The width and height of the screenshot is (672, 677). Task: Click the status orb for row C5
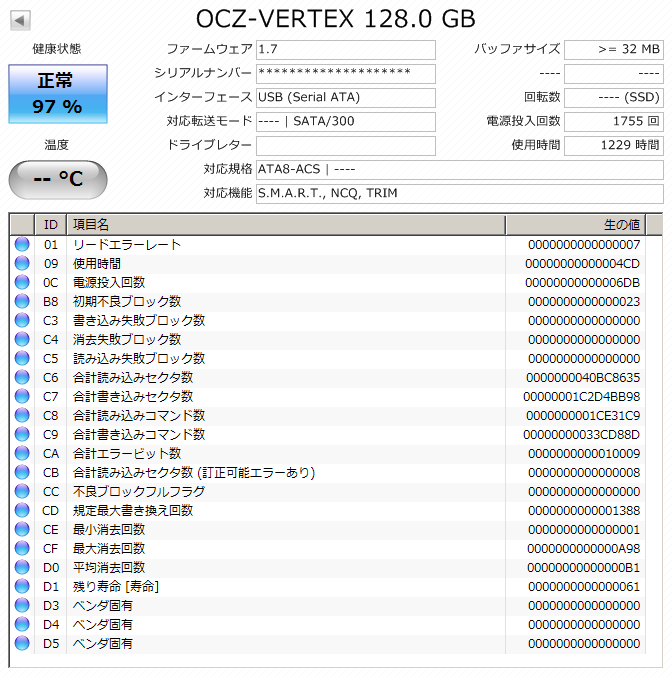click(22, 358)
